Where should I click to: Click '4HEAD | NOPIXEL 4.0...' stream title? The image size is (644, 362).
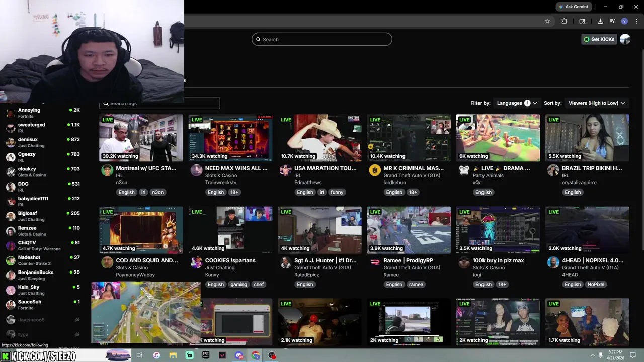pyautogui.click(x=593, y=260)
